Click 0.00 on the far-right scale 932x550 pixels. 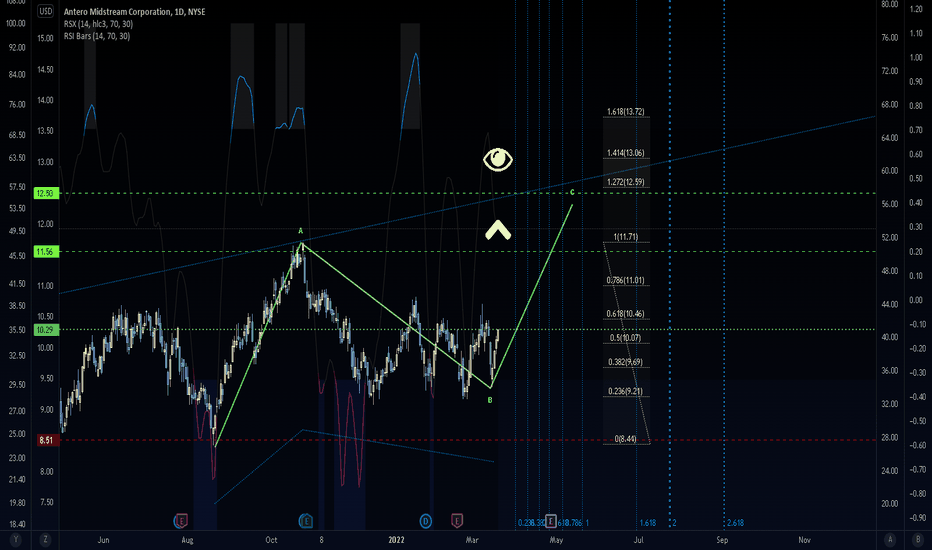coord(916,300)
